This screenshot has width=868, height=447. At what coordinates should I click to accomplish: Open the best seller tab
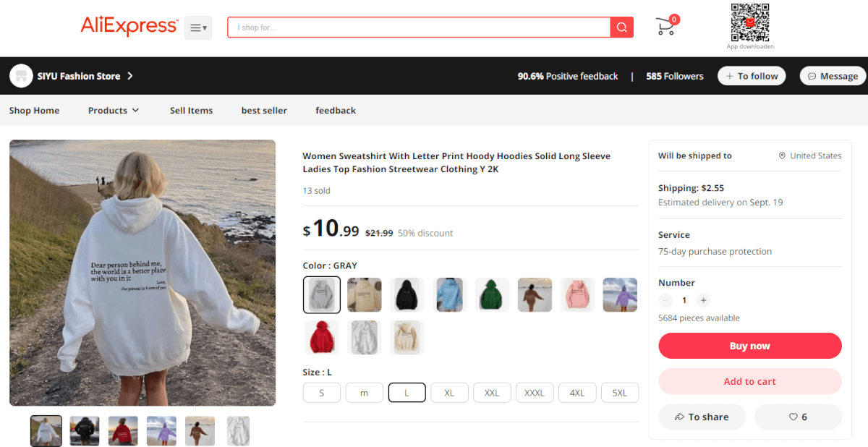pyautogui.click(x=264, y=111)
